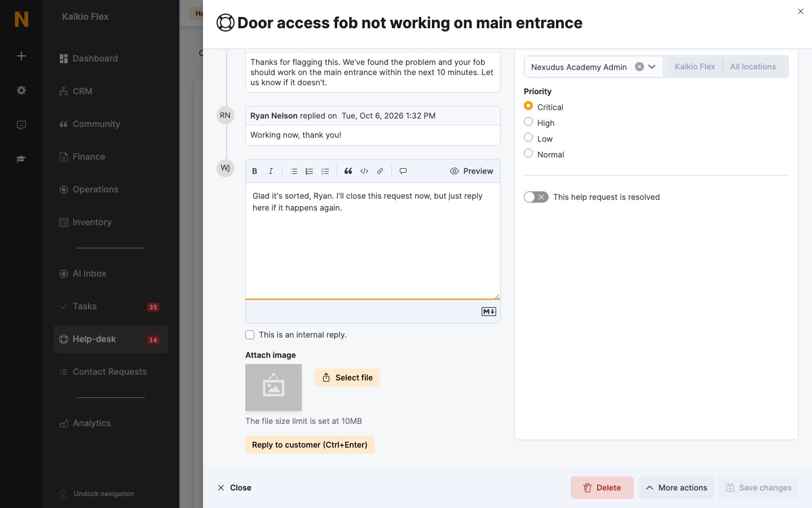This screenshot has height=508, width=812.
Task: Open Operations section in sidebar
Action: click(x=111, y=189)
